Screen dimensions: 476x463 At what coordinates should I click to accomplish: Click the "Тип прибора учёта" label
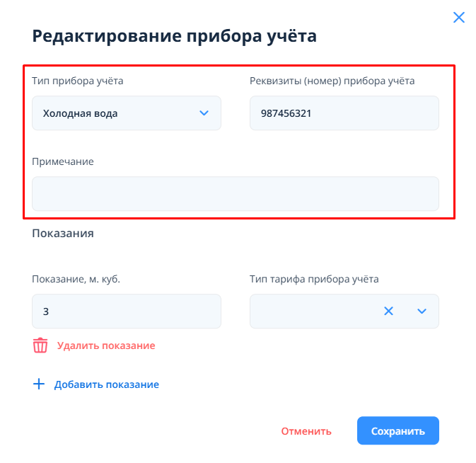click(x=78, y=81)
